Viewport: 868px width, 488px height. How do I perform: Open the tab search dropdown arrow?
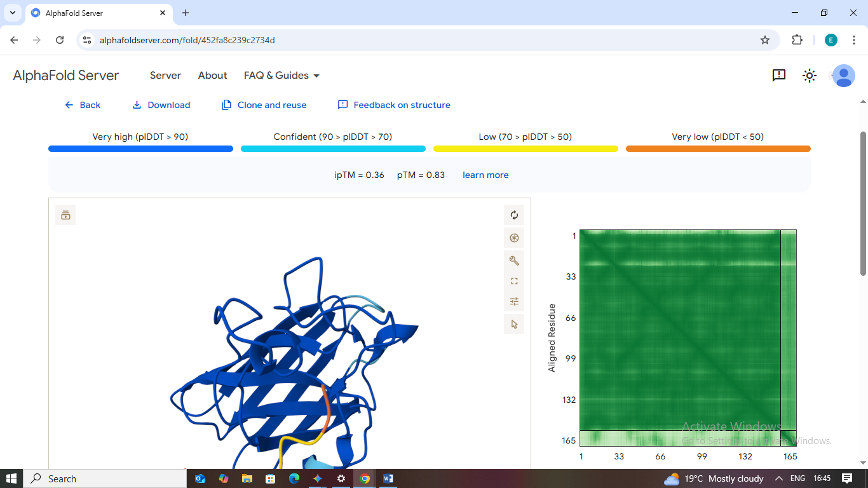coord(13,13)
